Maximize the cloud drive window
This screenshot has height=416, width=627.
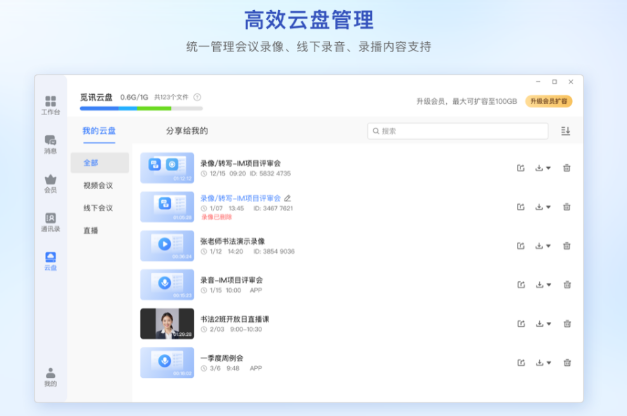pos(554,82)
